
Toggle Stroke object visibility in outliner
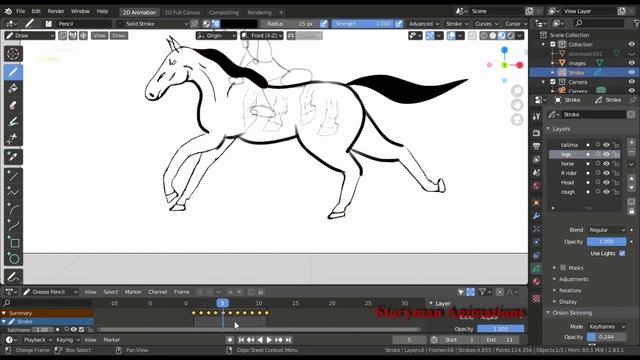(x=631, y=73)
